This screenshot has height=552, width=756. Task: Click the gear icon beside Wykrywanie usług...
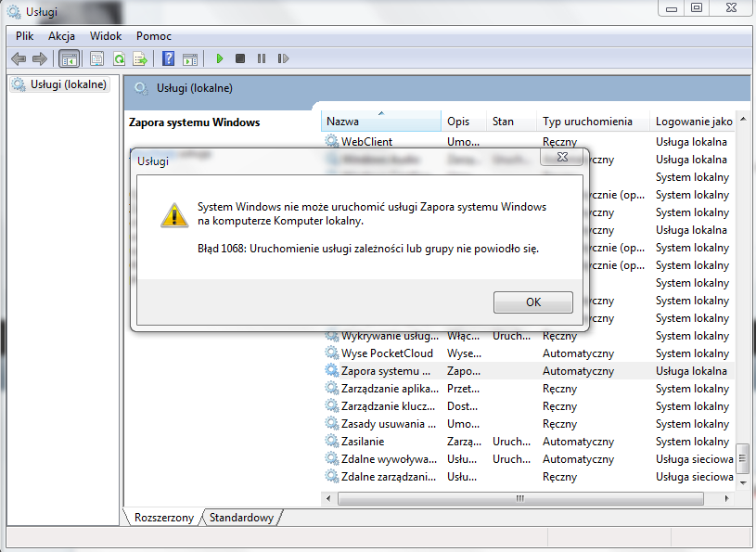click(x=332, y=336)
